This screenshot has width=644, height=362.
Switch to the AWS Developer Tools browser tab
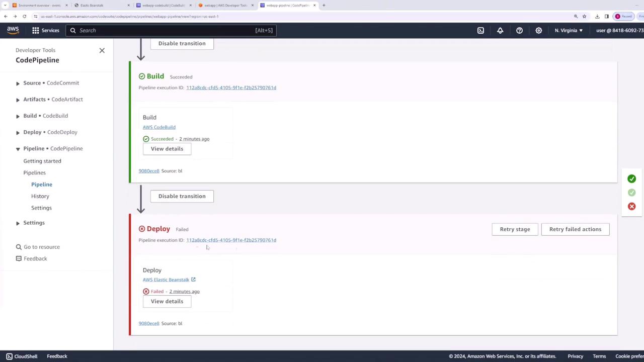[x=225, y=6]
